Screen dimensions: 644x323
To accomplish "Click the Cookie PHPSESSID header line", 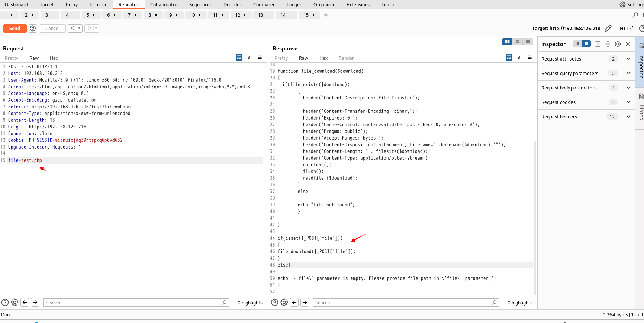I will 65,140.
